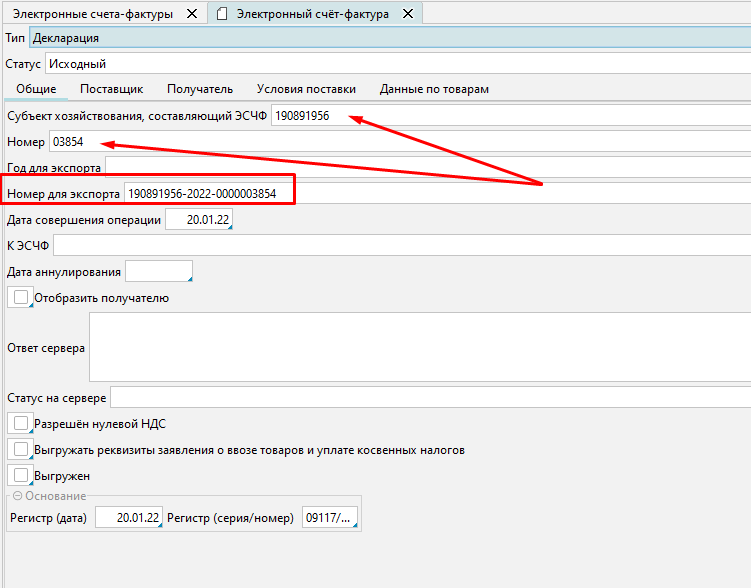The width and height of the screenshot is (751, 588).
Task: Select the Данные по товарам tab
Action: (433, 89)
